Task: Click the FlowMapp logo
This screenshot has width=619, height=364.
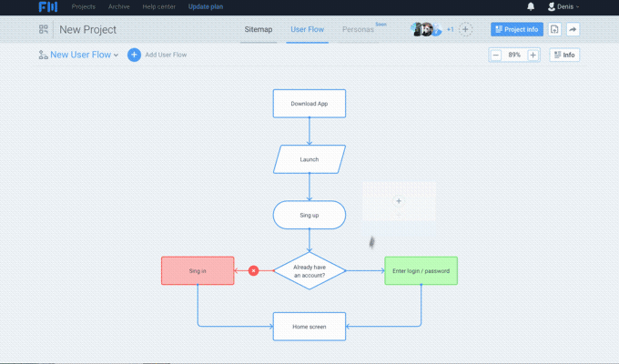Action: (x=47, y=6)
